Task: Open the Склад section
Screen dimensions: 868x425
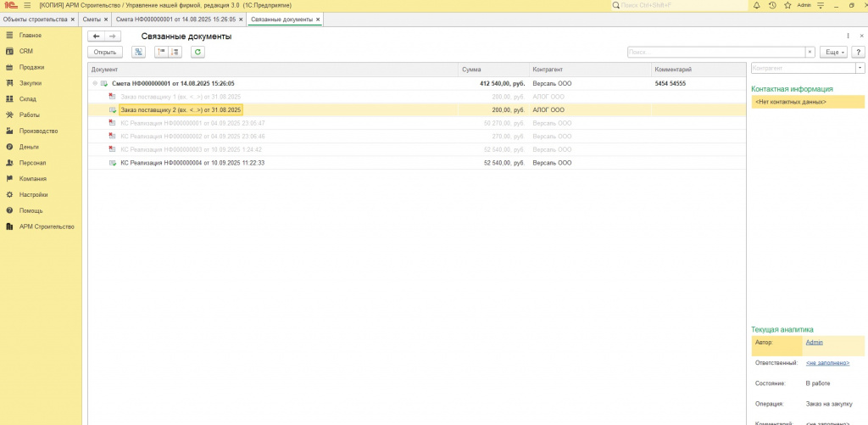Action: tap(28, 99)
